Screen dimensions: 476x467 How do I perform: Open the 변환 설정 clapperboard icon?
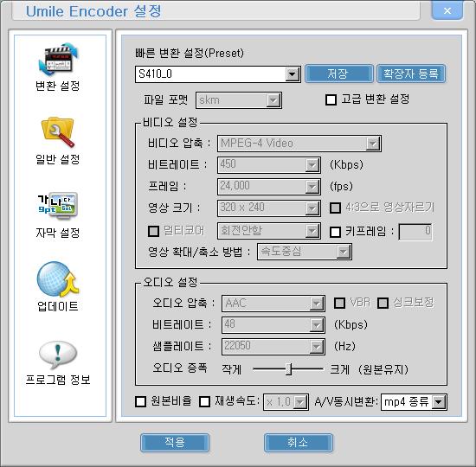click(x=58, y=60)
